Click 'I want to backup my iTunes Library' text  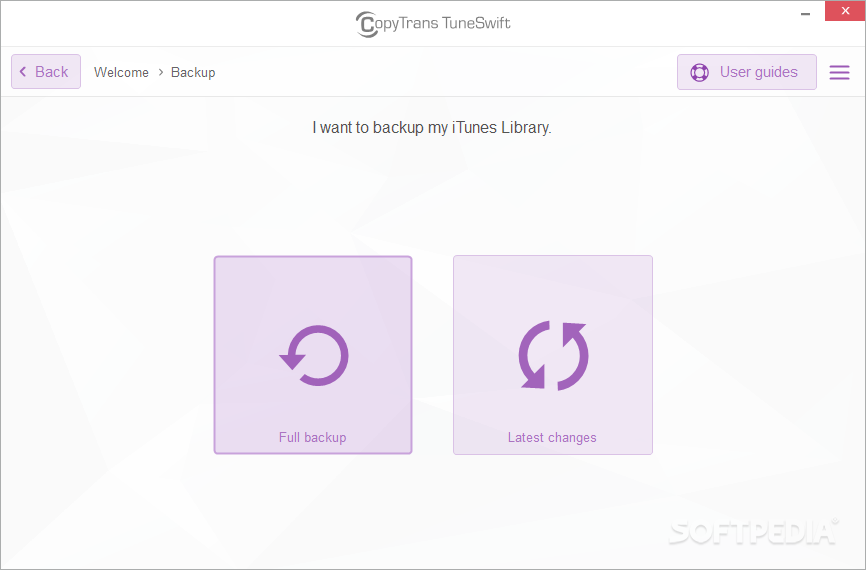[x=432, y=128]
